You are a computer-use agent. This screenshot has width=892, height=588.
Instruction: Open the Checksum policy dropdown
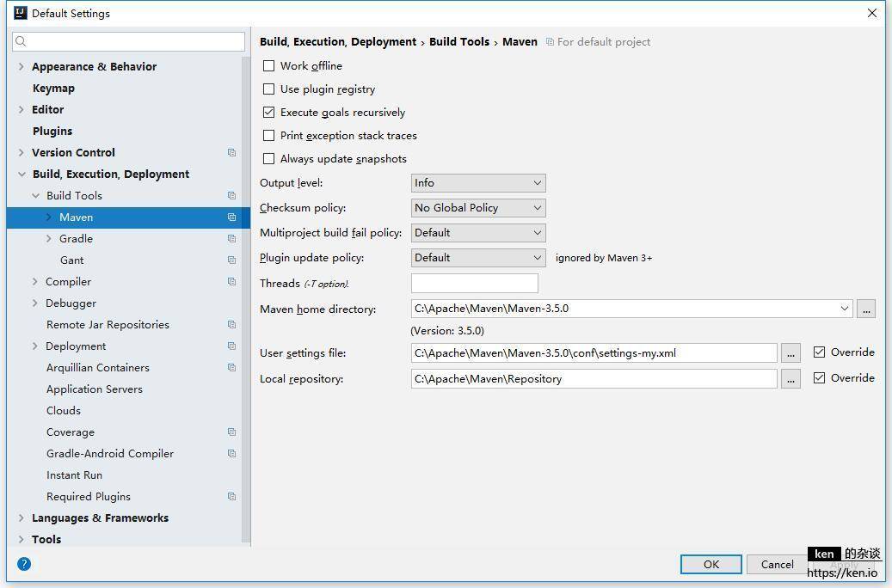[x=478, y=207]
